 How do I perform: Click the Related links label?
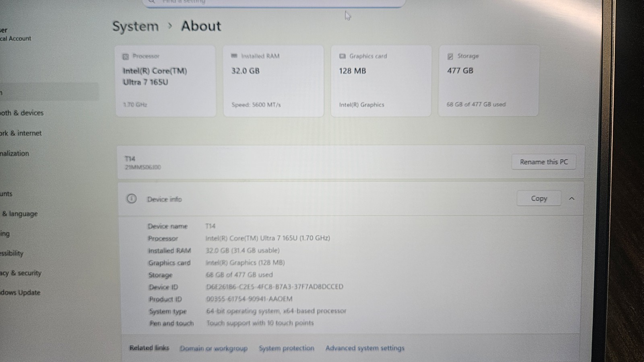149,348
